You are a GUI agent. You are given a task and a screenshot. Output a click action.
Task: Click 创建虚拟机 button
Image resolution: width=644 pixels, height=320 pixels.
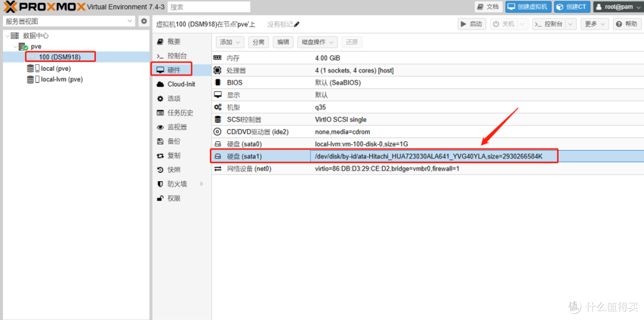pos(528,7)
